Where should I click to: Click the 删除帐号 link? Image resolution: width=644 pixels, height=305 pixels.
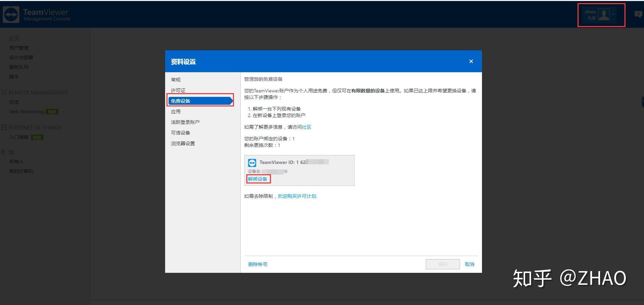pyautogui.click(x=258, y=264)
